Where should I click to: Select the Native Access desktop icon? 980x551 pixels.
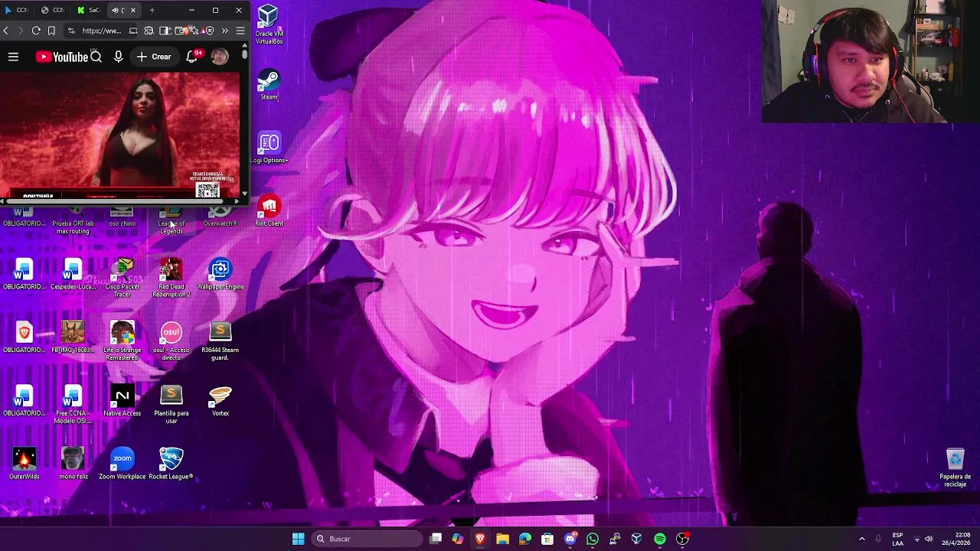(122, 401)
